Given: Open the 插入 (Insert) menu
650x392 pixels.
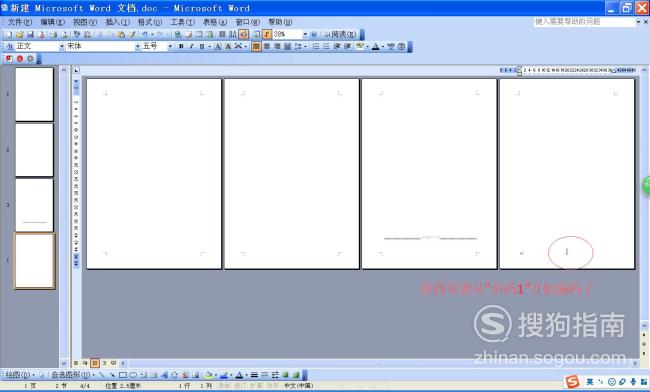Looking at the screenshot, I should tap(117, 22).
